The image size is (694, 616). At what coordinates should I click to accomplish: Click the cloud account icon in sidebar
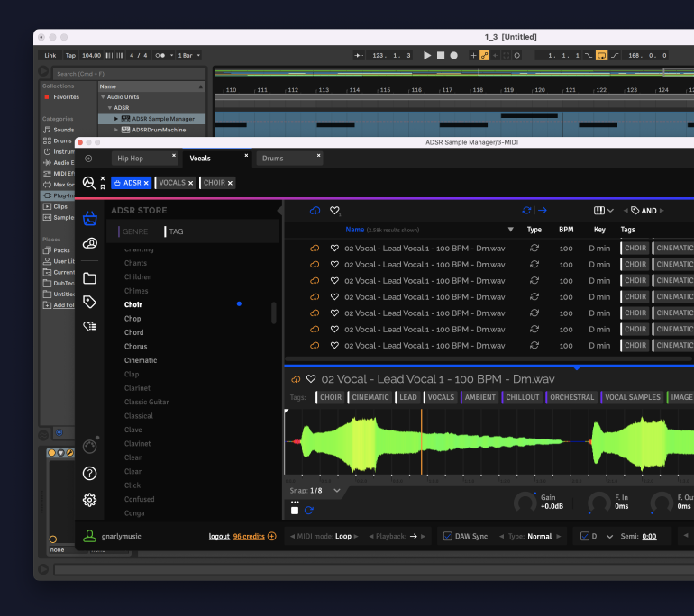click(x=89, y=244)
